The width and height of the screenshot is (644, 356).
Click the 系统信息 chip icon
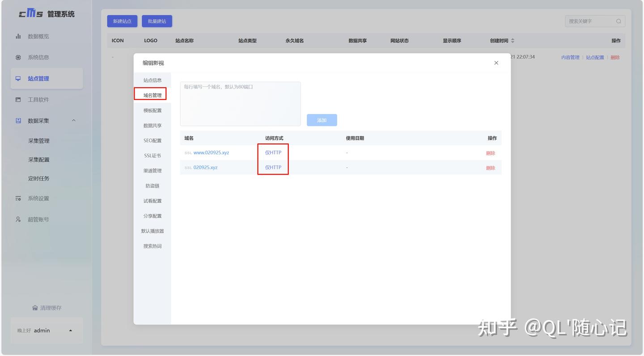click(x=18, y=57)
